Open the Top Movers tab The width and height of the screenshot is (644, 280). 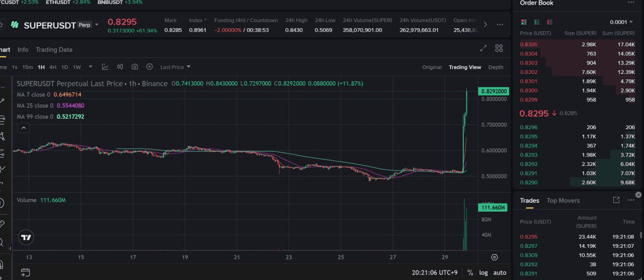coord(563,201)
